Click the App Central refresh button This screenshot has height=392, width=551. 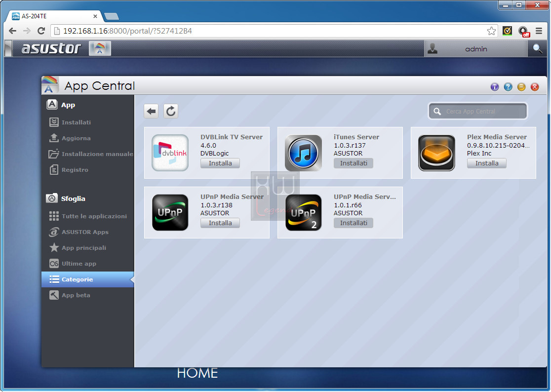pyautogui.click(x=171, y=112)
